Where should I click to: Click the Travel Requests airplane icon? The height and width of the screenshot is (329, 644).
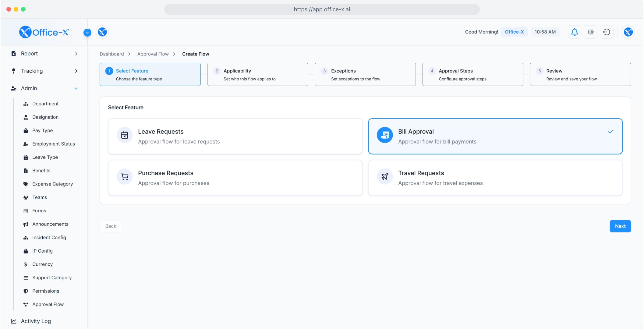pyautogui.click(x=385, y=176)
